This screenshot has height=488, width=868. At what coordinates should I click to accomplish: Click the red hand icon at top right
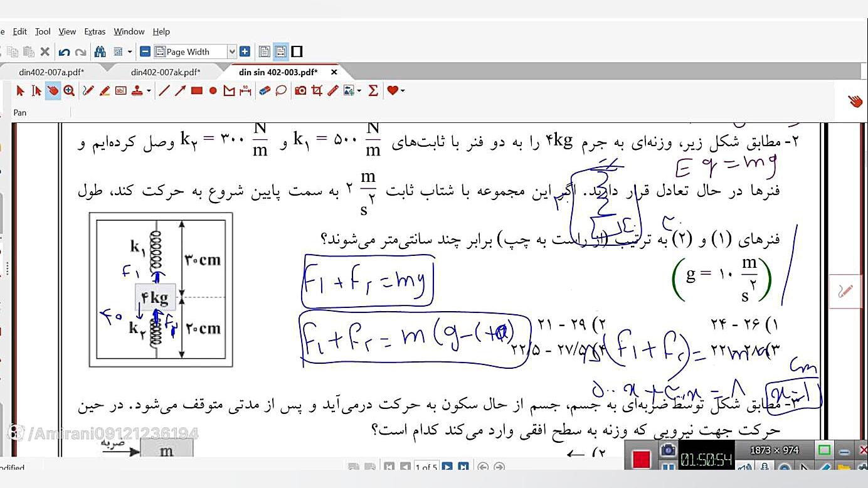coord(855,100)
